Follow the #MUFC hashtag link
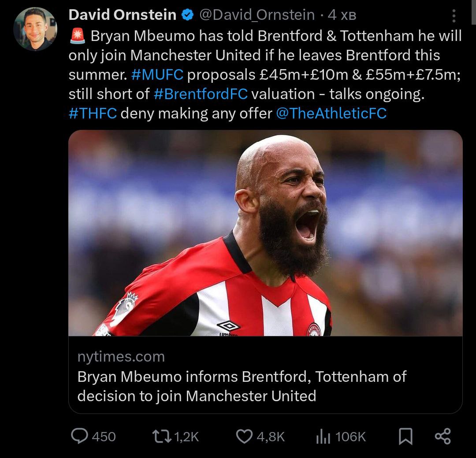The height and width of the screenshot is (458, 476). tap(157, 74)
